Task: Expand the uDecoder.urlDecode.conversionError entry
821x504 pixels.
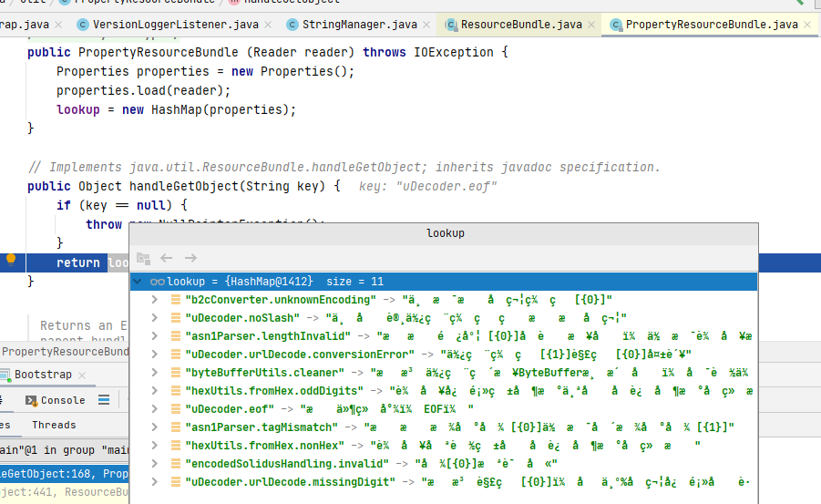Action: (155, 355)
